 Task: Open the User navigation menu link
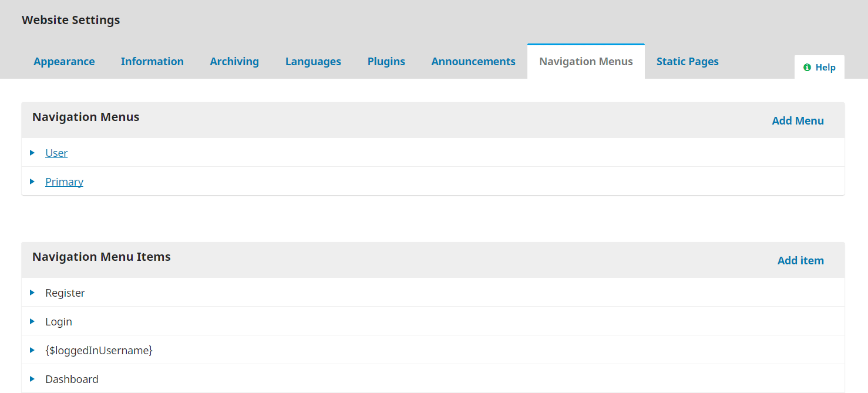[x=56, y=153]
